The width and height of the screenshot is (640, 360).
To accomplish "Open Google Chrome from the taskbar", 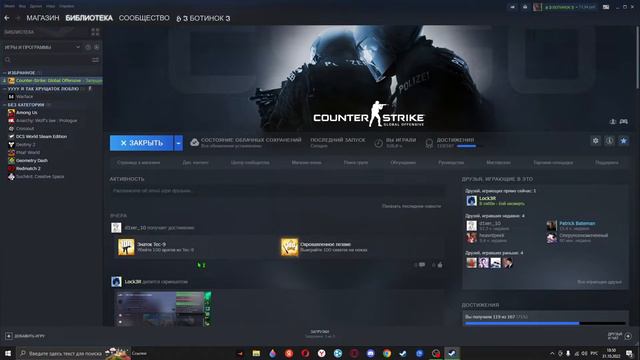I will [x=387, y=353].
